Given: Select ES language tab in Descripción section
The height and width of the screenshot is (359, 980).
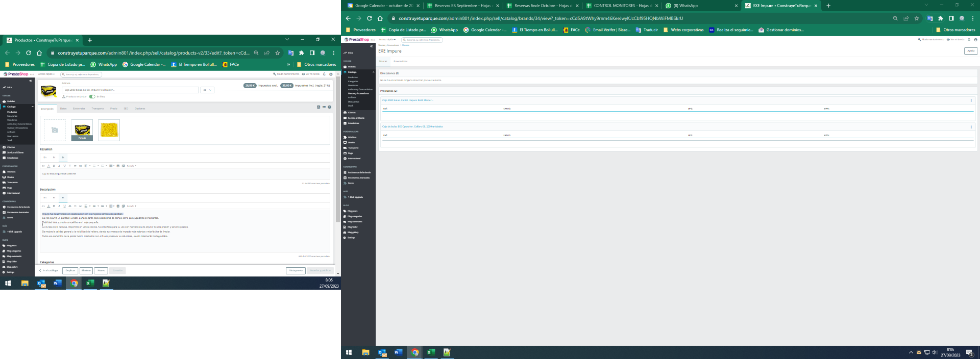Looking at the screenshot, I should click(63, 197).
